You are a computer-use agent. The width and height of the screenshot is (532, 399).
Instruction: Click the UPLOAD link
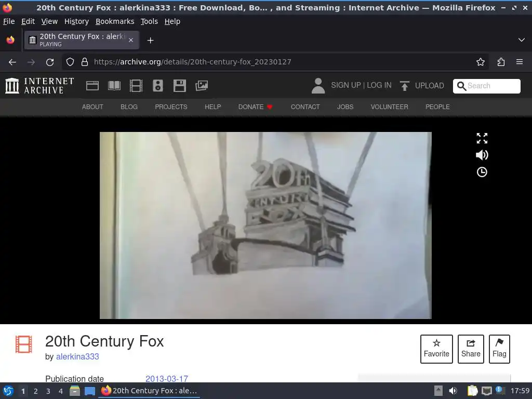[430, 86]
